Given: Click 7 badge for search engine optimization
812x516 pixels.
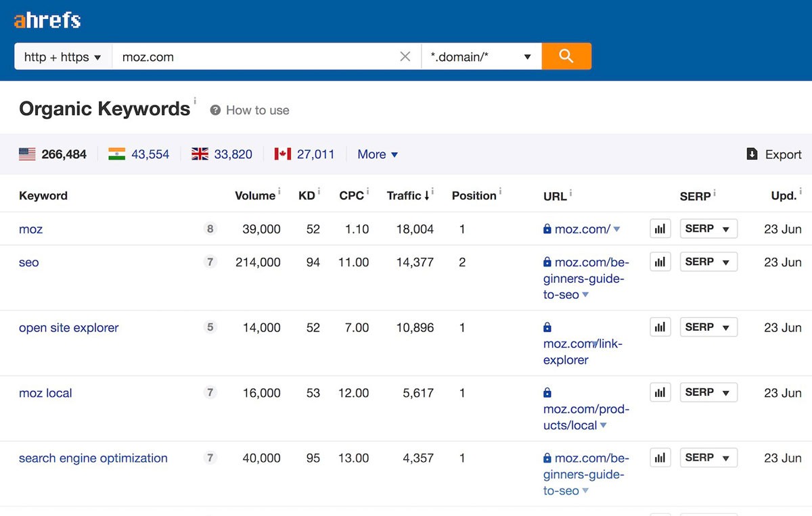Looking at the screenshot, I should click(x=210, y=458).
